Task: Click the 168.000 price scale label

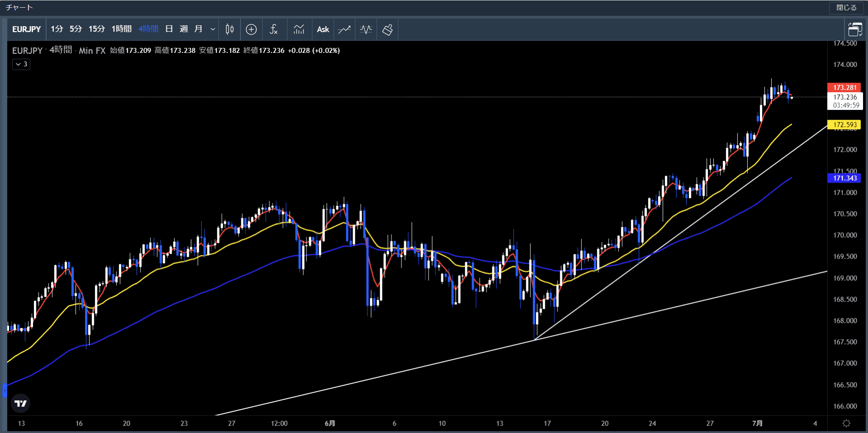Action: 845,321
